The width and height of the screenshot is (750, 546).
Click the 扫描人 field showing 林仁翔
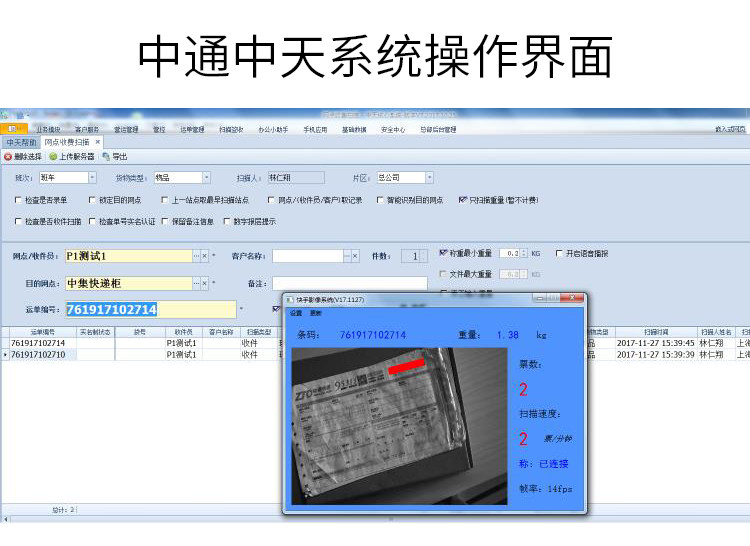[x=296, y=178]
